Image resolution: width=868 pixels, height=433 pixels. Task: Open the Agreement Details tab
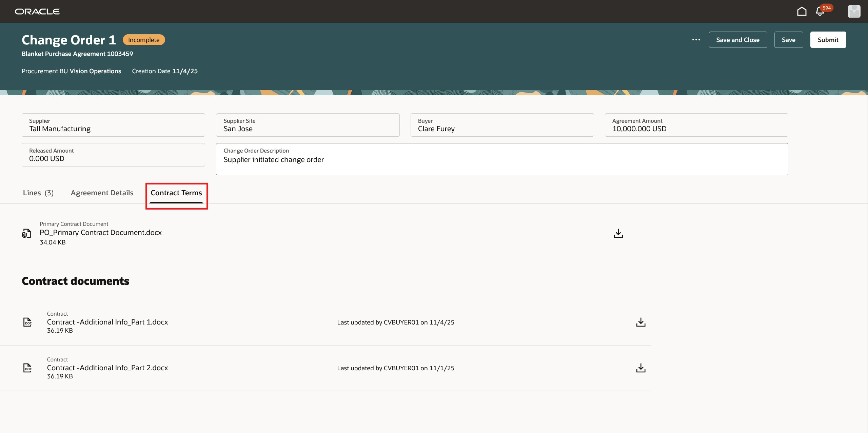pyautogui.click(x=102, y=193)
